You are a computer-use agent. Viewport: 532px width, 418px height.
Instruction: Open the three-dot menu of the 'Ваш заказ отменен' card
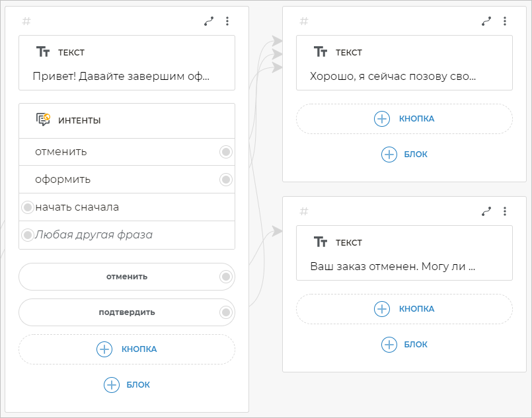tap(505, 211)
